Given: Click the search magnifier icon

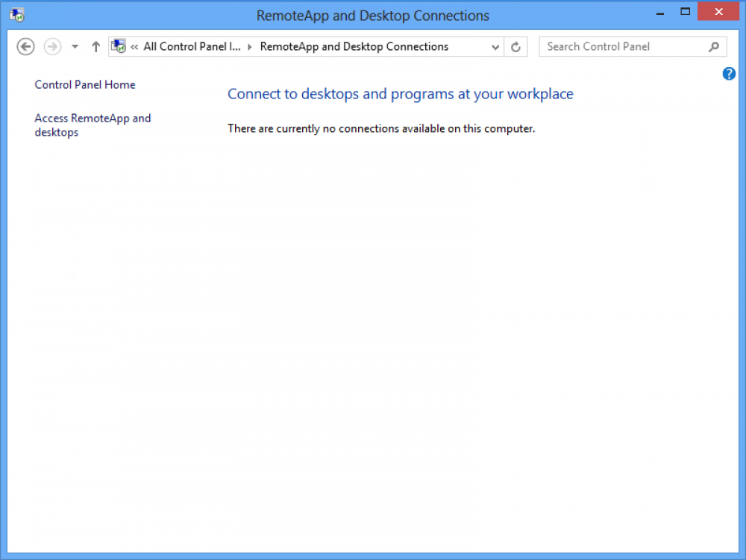Looking at the screenshot, I should pyautogui.click(x=714, y=46).
